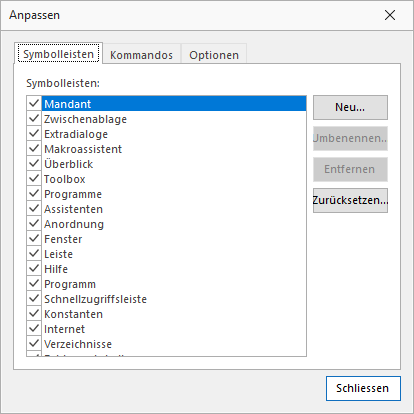
Task: Toggle the Makroassistent checkbox
Action: 34,148
